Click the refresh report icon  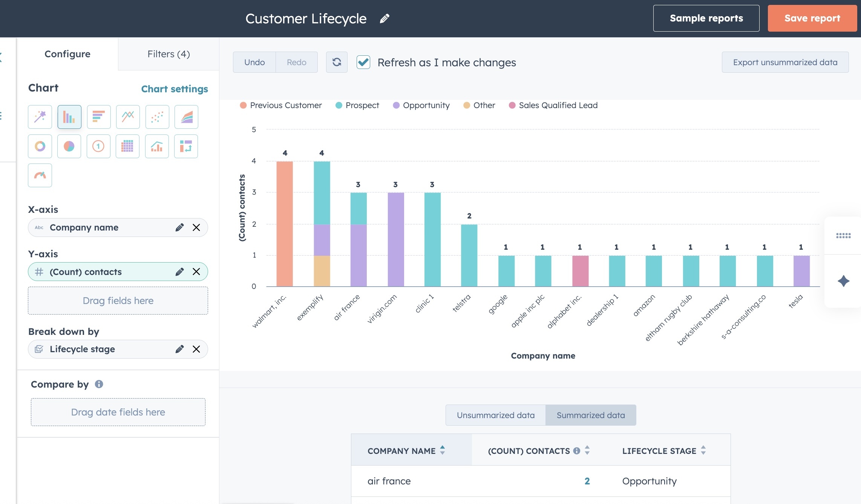(337, 62)
